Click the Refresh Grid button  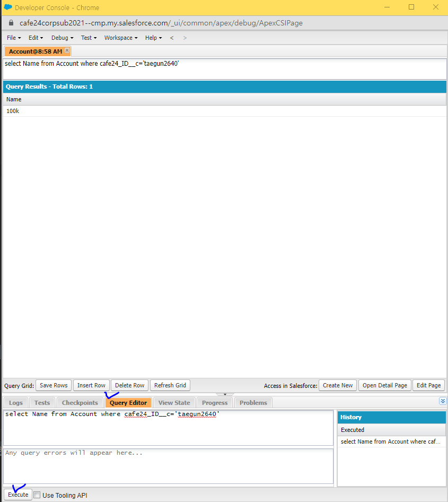tap(170, 385)
